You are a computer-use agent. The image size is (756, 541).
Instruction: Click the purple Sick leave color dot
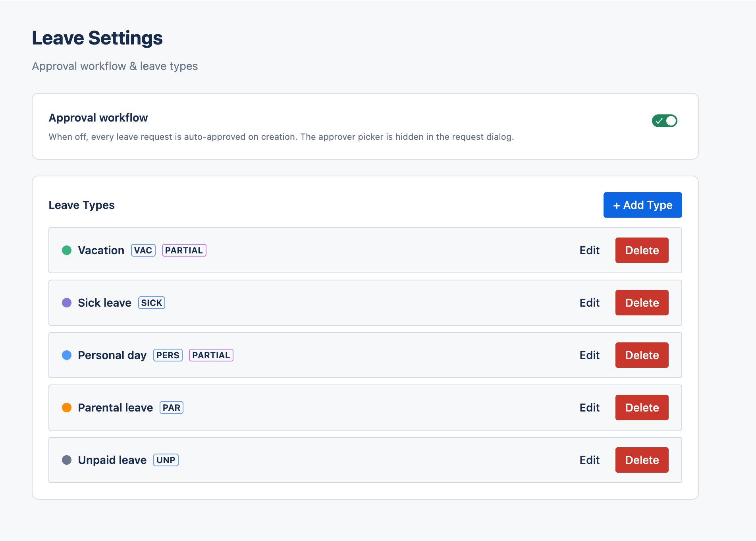tap(67, 303)
